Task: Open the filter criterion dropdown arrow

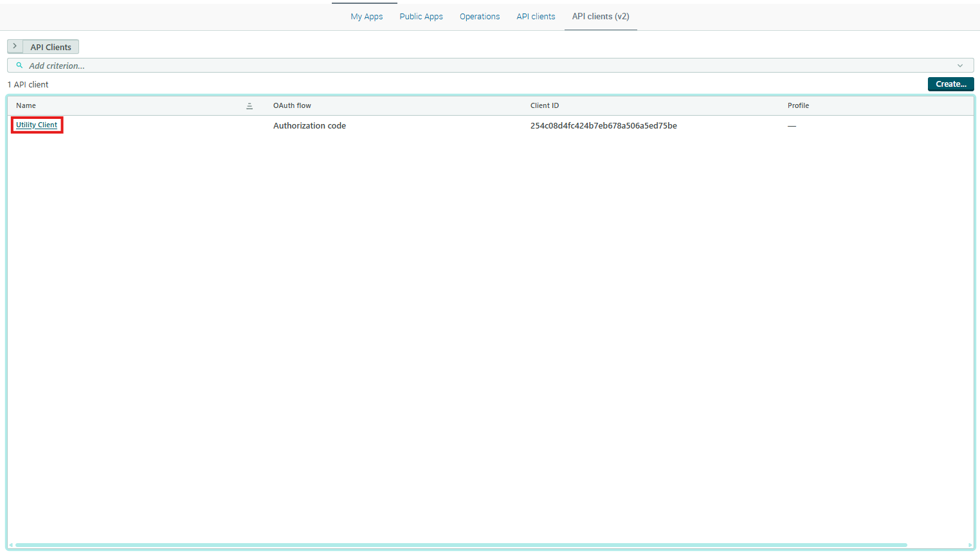Action: pos(960,66)
